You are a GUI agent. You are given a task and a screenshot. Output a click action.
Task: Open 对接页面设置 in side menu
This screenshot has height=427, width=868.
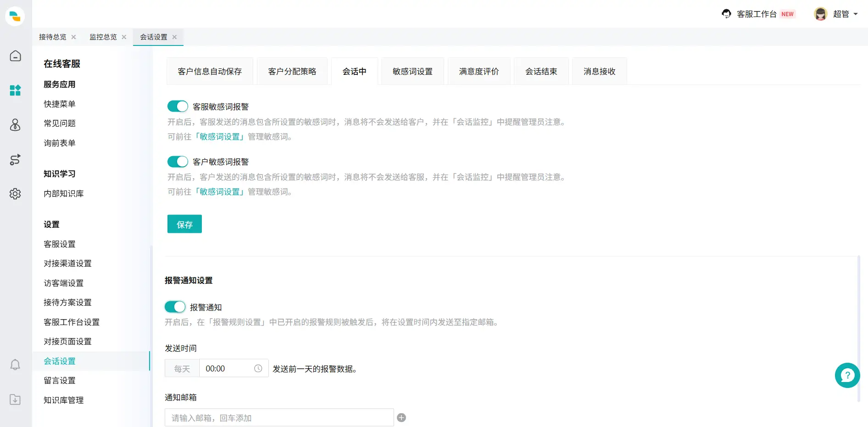tap(68, 341)
